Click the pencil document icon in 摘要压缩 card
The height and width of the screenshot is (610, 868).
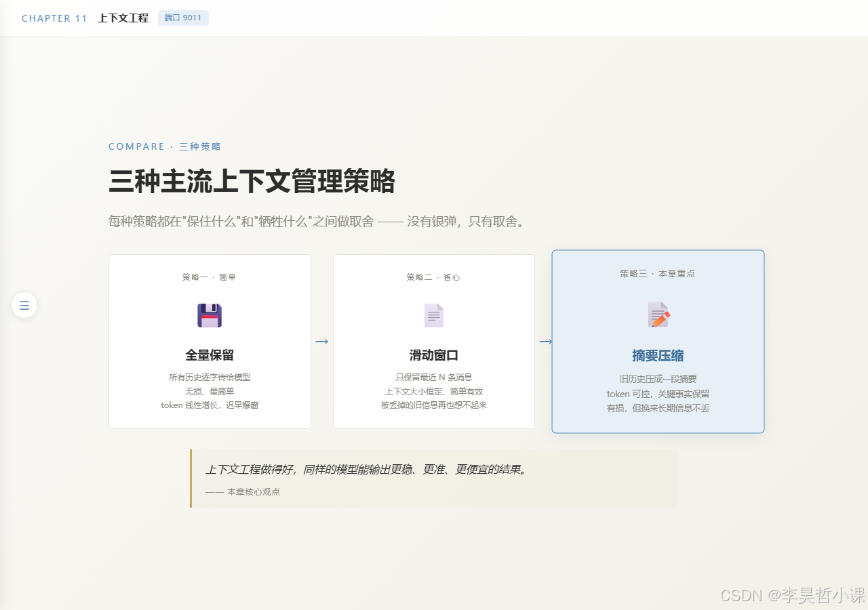pyautogui.click(x=658, y=314)
